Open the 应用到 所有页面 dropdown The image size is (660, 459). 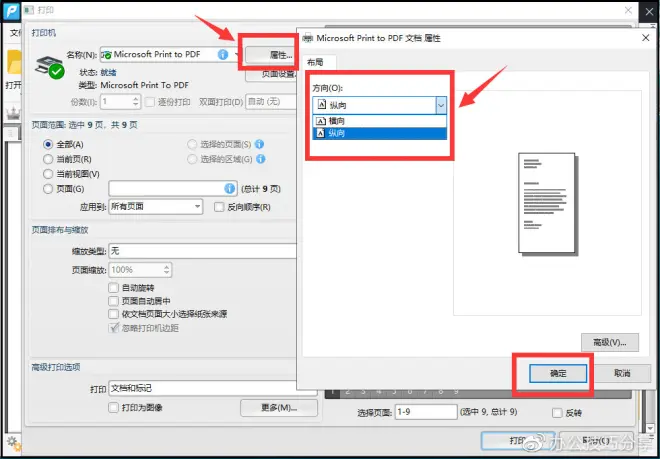pos(156,207)
